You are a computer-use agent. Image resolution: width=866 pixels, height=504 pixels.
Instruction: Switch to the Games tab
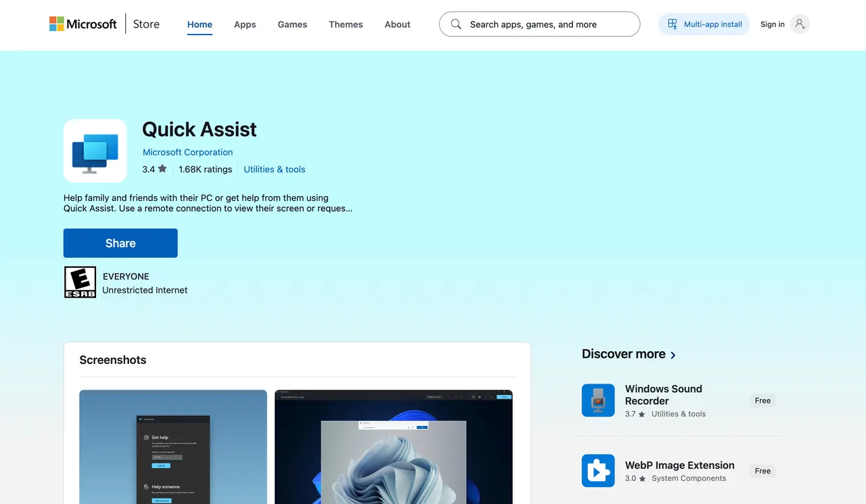click(x=292, y=24)
